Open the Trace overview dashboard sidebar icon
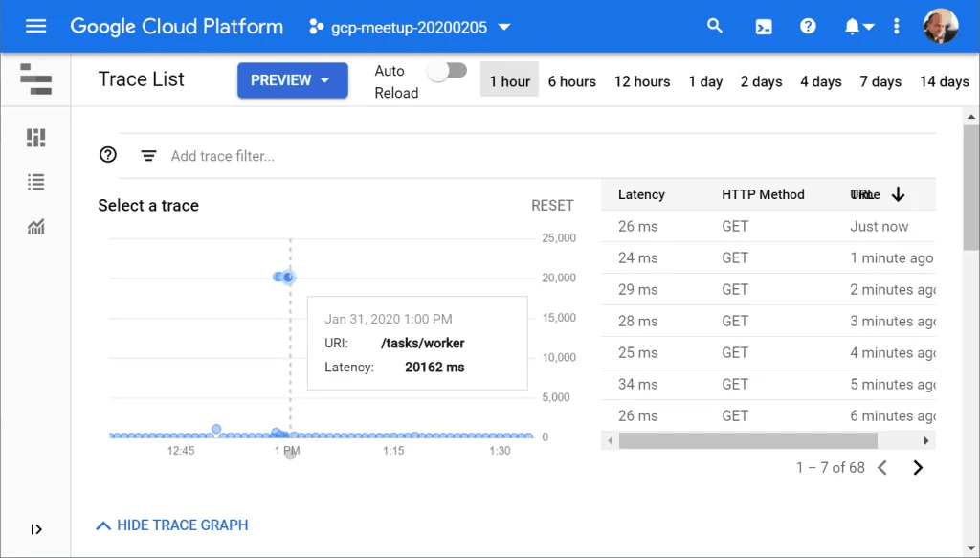Viewport: 980px width, 558px height. tap(36, 138)
